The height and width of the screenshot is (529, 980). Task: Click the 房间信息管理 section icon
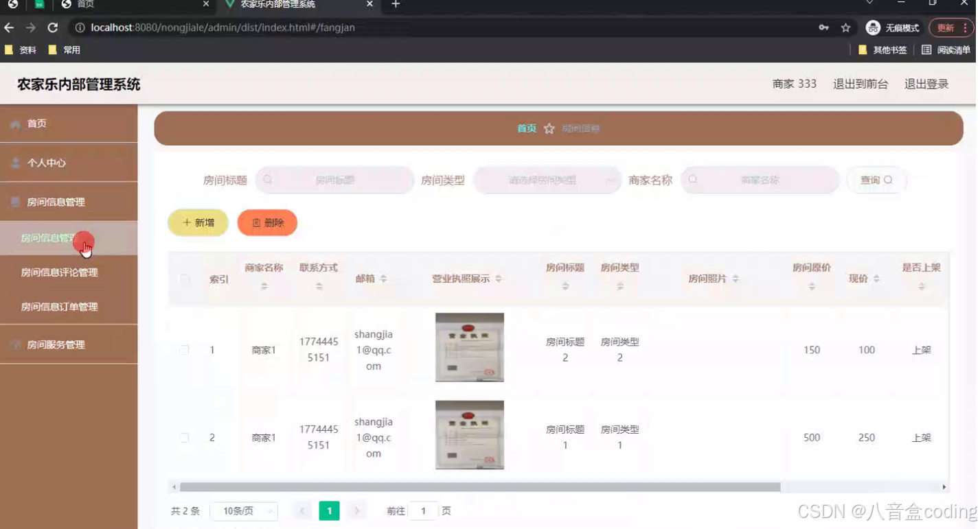[x=14, y=202]
